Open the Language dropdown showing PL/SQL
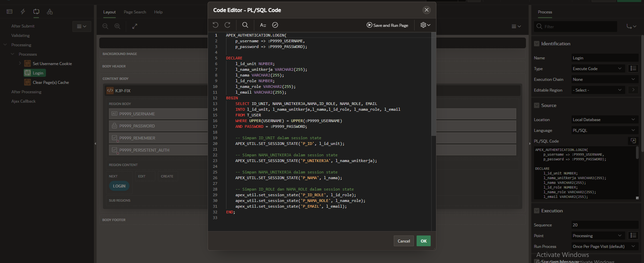644x263 pixels. coord(604,130)
